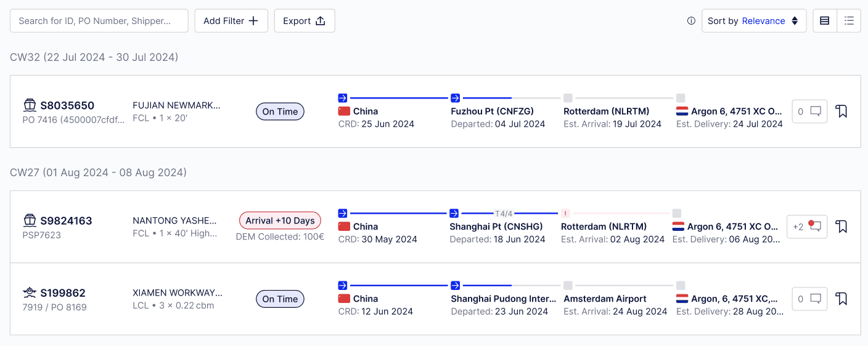
Task: Switch to compact list view
Action: tap(849, 21)
